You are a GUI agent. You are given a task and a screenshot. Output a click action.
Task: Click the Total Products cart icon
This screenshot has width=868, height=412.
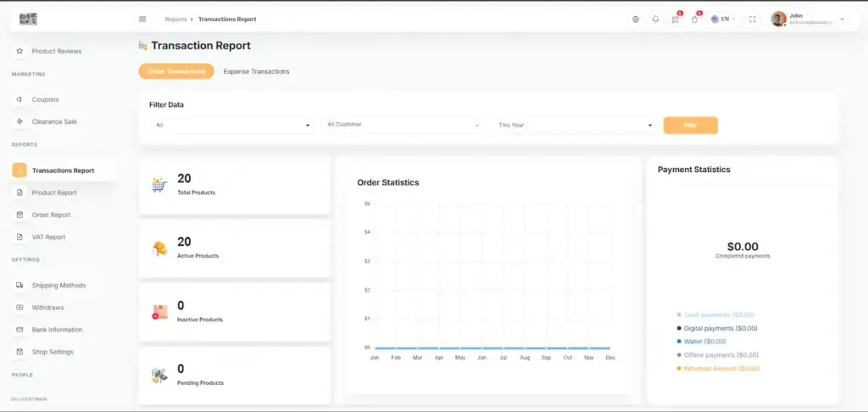pos(159,185)
